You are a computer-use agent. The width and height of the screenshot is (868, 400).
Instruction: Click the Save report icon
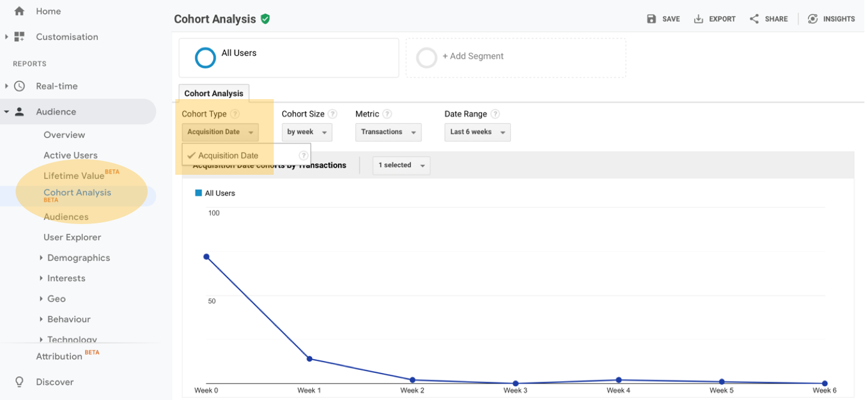pyautogui.click(x=651, y=19)
